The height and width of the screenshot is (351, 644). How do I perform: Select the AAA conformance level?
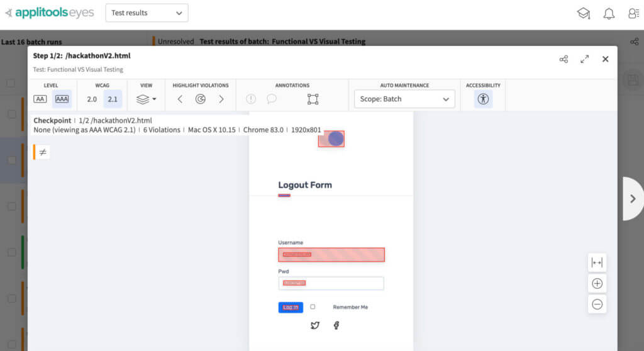point(62,99)
